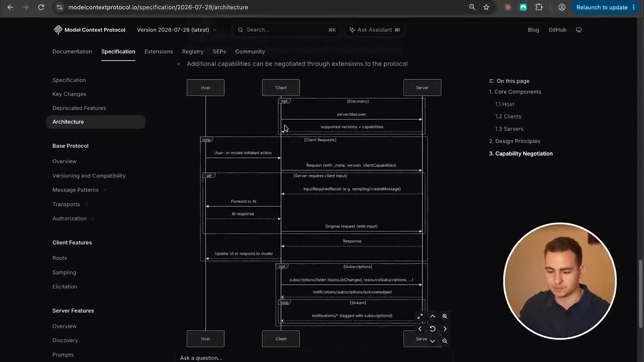Open Versioning and Compatibility page
The image size is (644, 362).
point(89,175)
